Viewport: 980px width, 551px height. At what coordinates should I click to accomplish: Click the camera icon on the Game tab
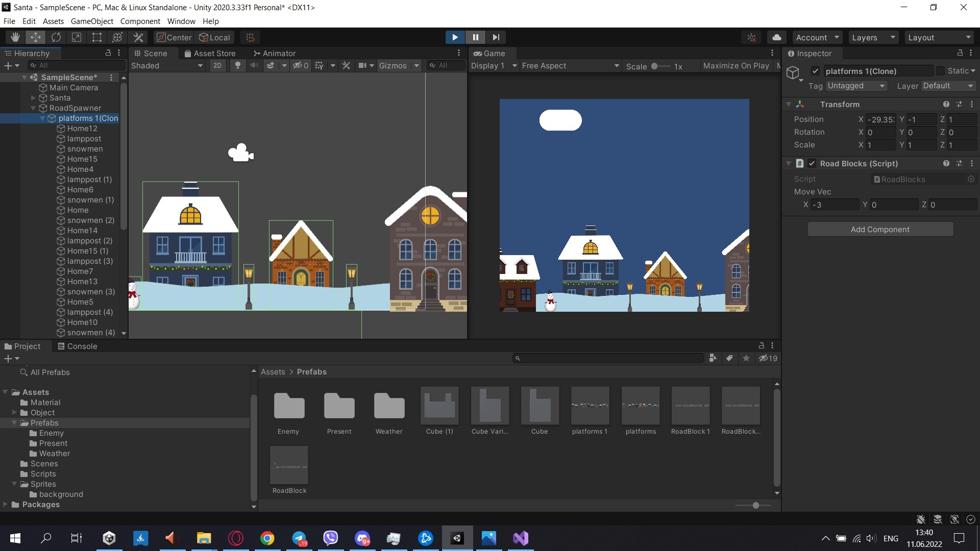(x=478, y=53)
